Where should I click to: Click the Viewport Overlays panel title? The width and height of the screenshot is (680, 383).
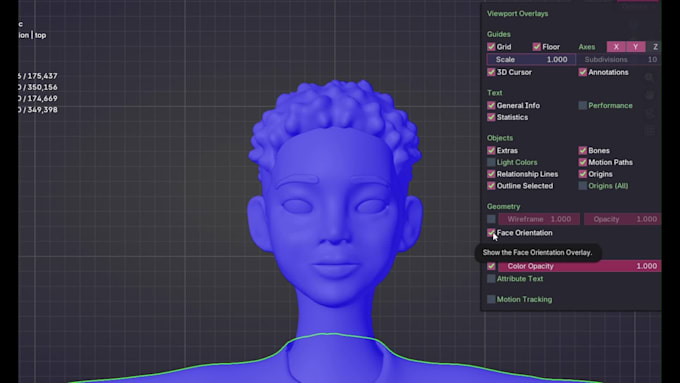coord(517,13)
